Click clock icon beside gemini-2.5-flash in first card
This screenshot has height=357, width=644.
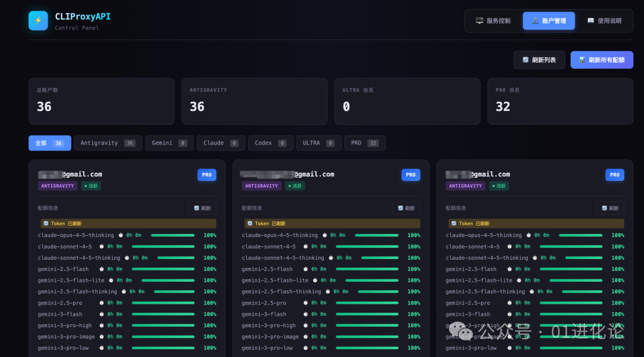click(102, 269)
